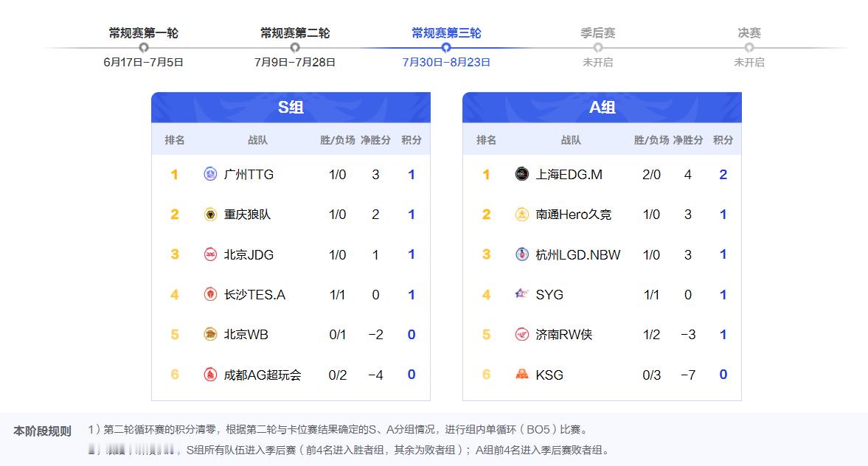
Task: Click rank number 1 beside 广州TTG
Action: click(x=174, y=174)
